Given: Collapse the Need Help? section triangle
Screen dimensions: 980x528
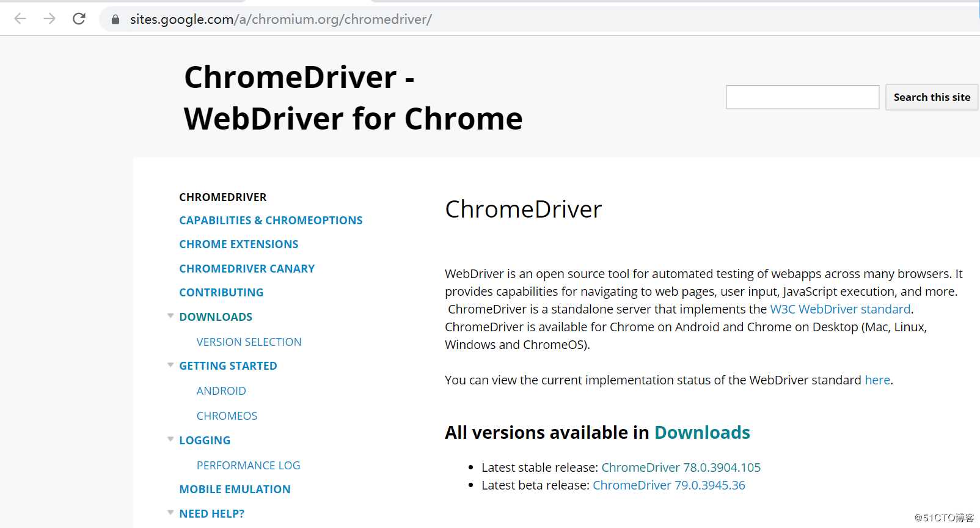Looking at the screenshot, I should 170,513.
